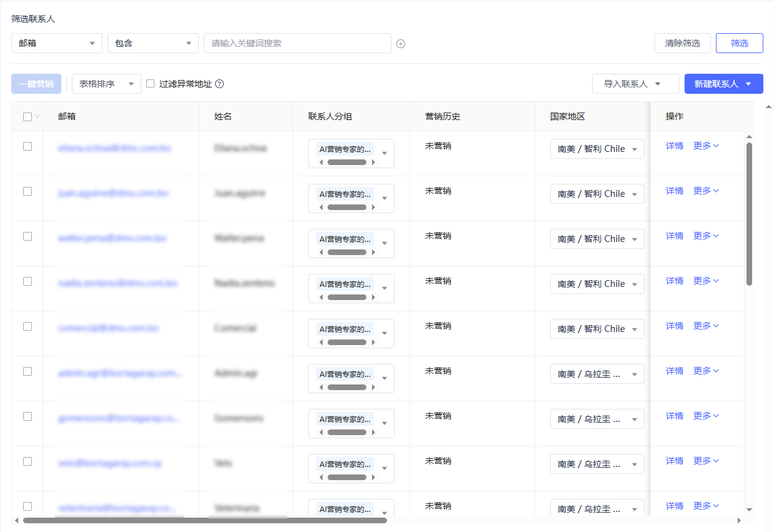Click right arrow in first row group scroller
This screenshot has height=532, width=774.
pyautogui.click(x=373, y=163)
